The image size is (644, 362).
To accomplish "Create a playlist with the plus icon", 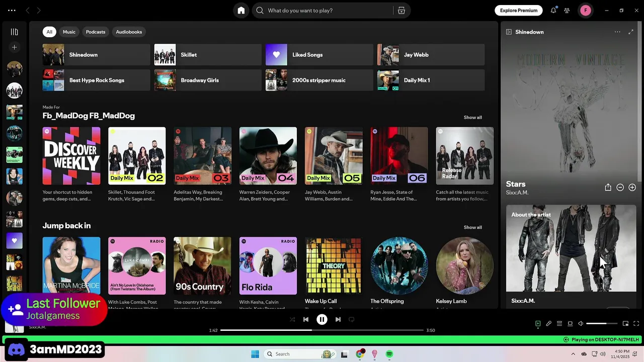I will [15, 47].
